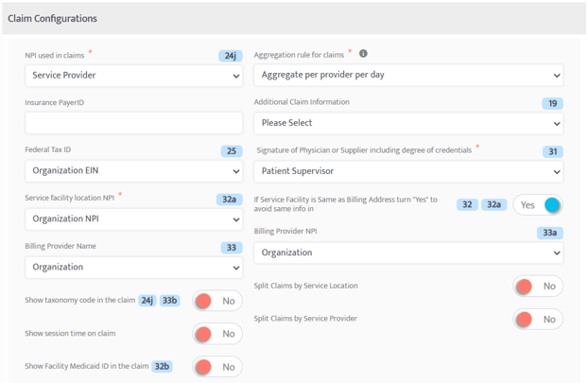Click the 32b badge by Facility Medicaid ID
Image resolution: width=588 pixels, height=383 pixels.
tap(162, 366)
